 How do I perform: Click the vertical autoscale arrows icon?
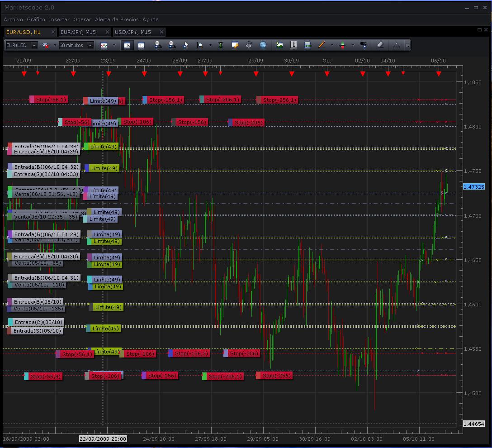coord(221,45)
